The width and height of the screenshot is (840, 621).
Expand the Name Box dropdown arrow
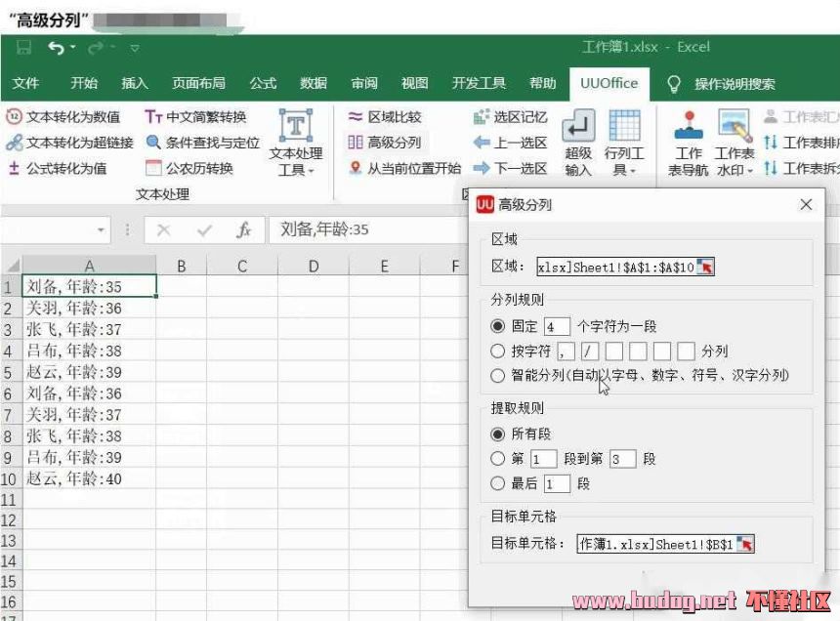[x=102, y=230]
